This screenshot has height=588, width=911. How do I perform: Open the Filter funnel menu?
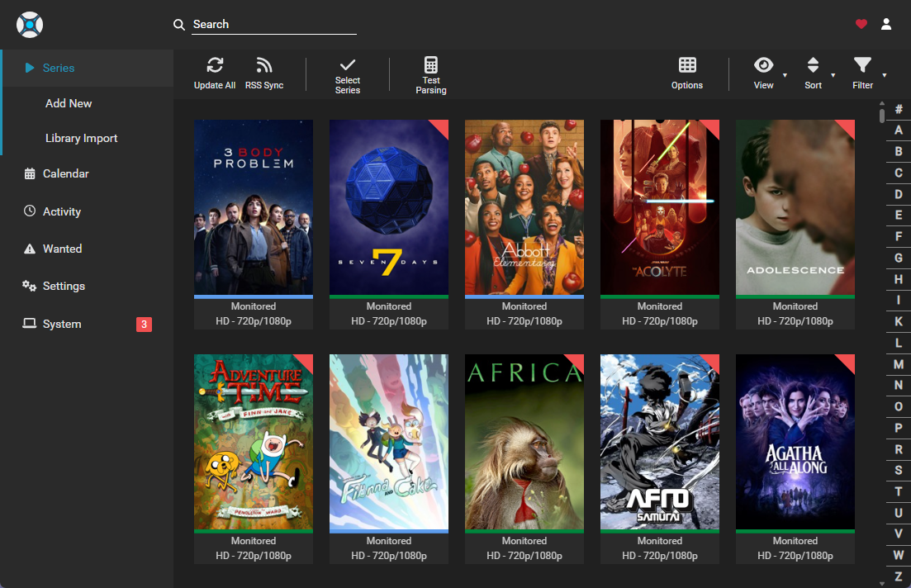(x=863, y=73)
